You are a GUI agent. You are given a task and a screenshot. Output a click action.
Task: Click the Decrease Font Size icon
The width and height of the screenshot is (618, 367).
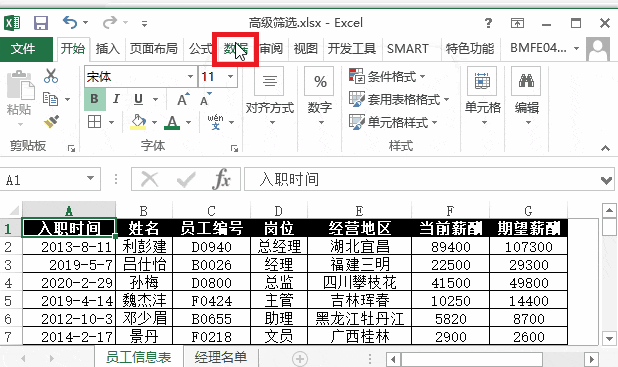pos(206,99)
